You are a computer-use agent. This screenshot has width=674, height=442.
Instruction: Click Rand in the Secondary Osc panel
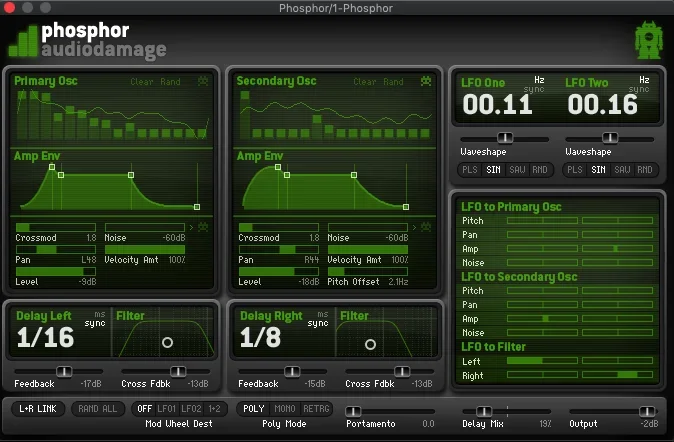(x=394, y=82)
